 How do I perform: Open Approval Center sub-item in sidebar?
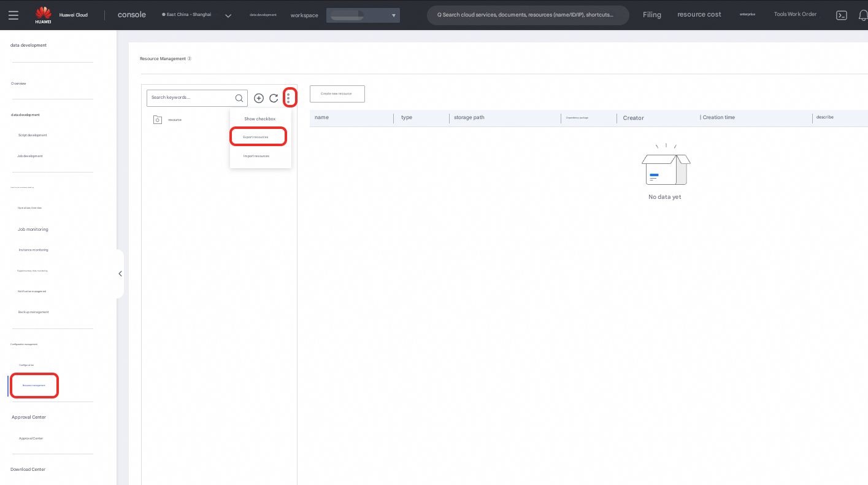coord(31,438)
